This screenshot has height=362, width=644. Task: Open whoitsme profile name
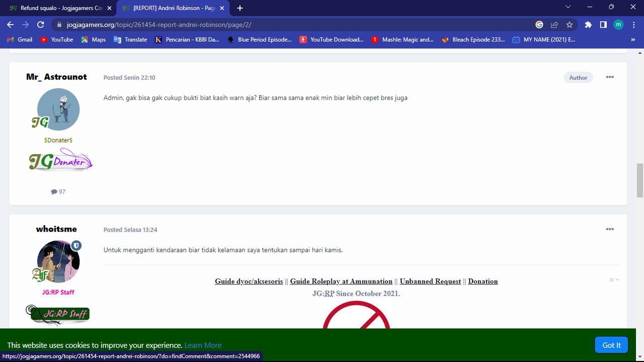[x=56, y=229]
